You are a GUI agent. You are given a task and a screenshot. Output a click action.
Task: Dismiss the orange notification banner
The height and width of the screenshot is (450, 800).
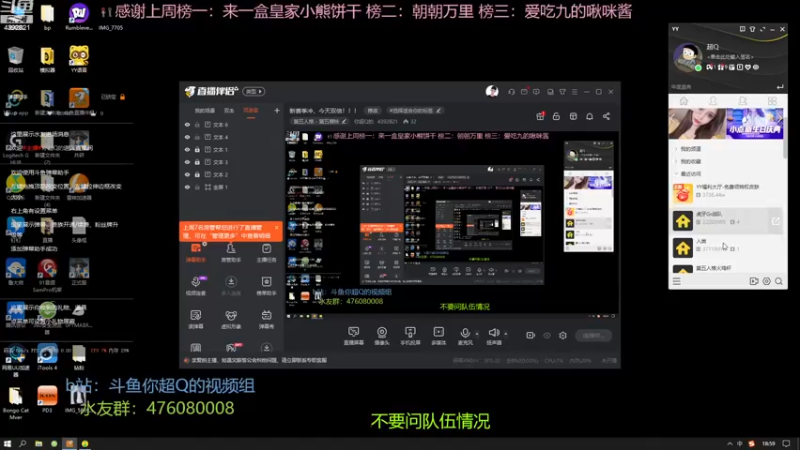click(x=277, y=228)
